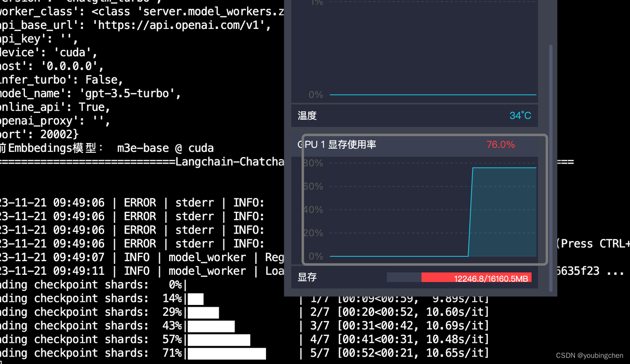Click the 4/7 [00:41<00:31, 10.48s/it] stats

coord(399,339)
